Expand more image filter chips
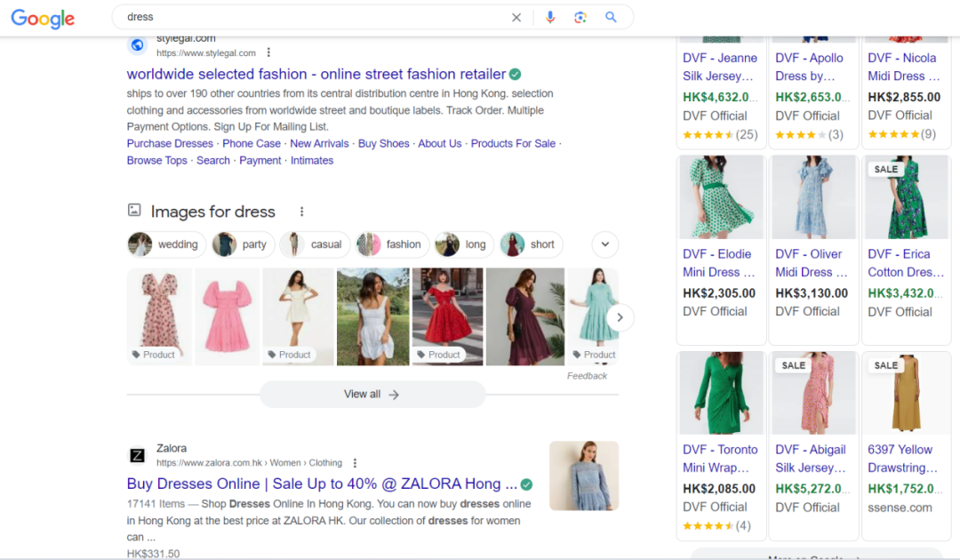 604,244
